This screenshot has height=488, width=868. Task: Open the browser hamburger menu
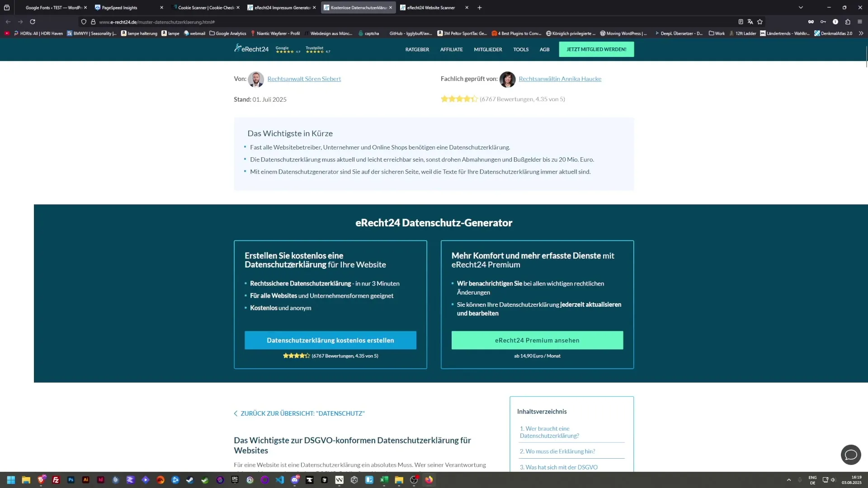(861, 22)
